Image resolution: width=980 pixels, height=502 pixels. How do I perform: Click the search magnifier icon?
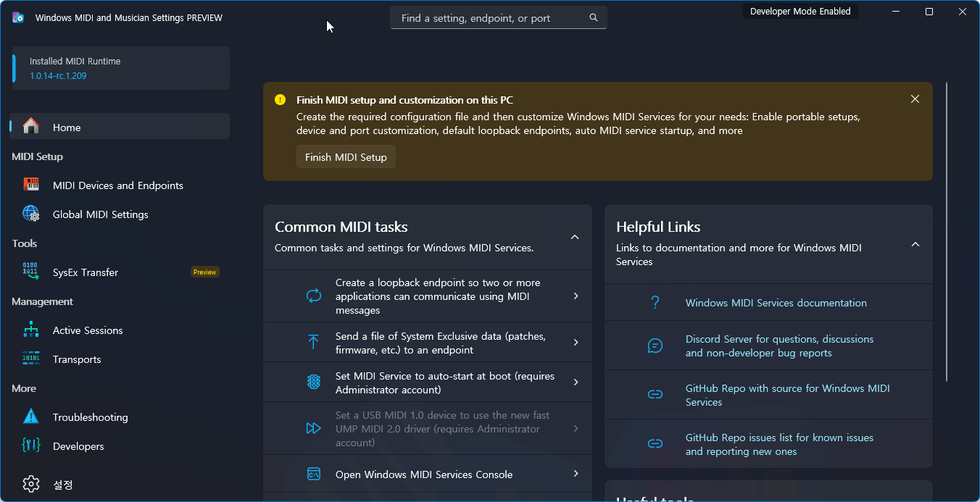[x=594, y=18]
